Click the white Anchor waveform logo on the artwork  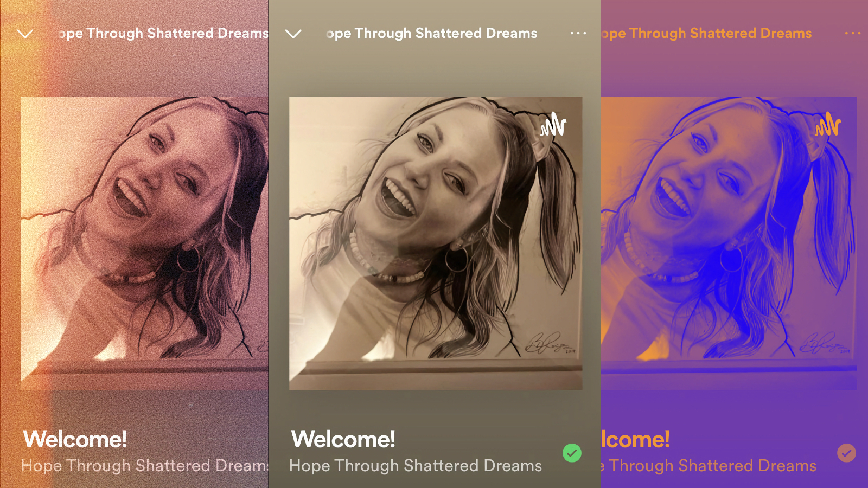coord(553,125)
